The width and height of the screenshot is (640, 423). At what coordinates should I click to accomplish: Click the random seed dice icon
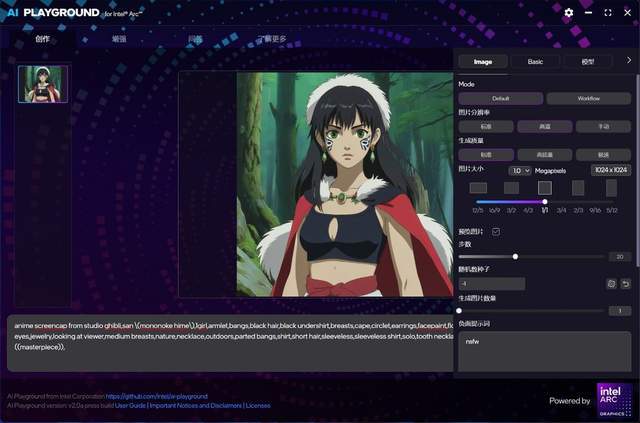coord(611,284)
